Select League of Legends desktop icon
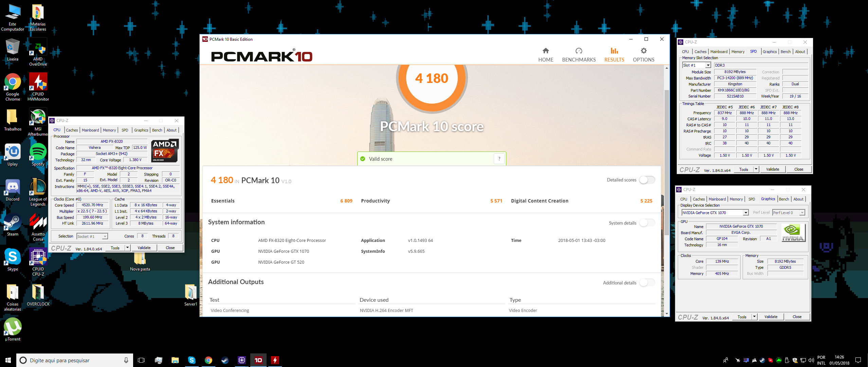 [x=38, y=192]
